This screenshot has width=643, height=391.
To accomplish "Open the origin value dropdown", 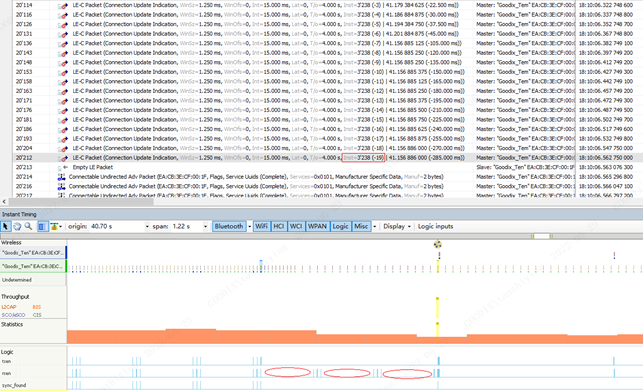I will [x=147, y=226].
